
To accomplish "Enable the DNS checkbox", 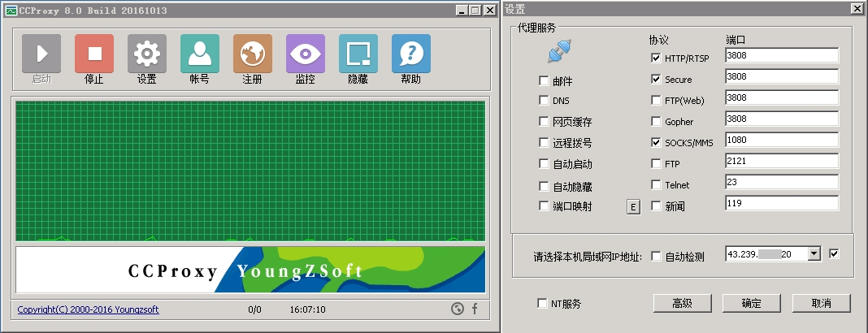I will click(544, 101).
